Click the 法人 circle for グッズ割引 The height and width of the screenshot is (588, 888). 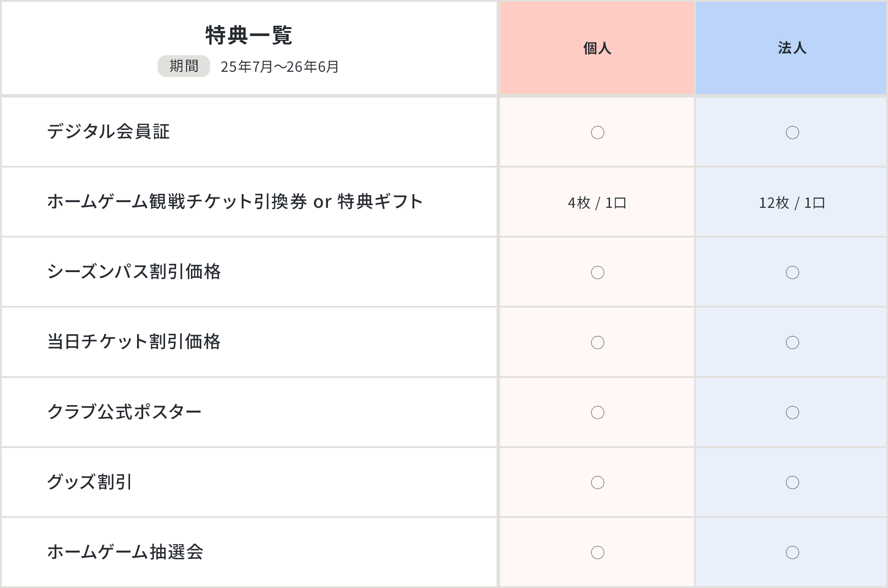792,483
